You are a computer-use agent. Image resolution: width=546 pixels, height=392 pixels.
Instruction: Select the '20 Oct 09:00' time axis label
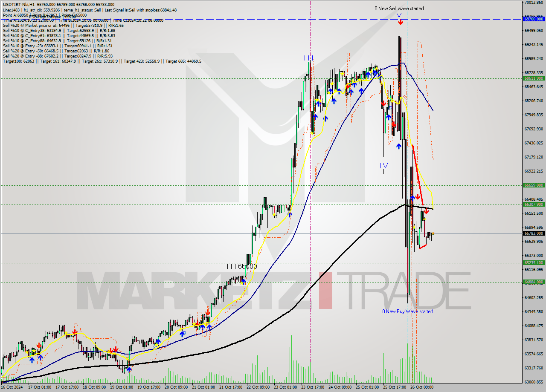(176, 387)
